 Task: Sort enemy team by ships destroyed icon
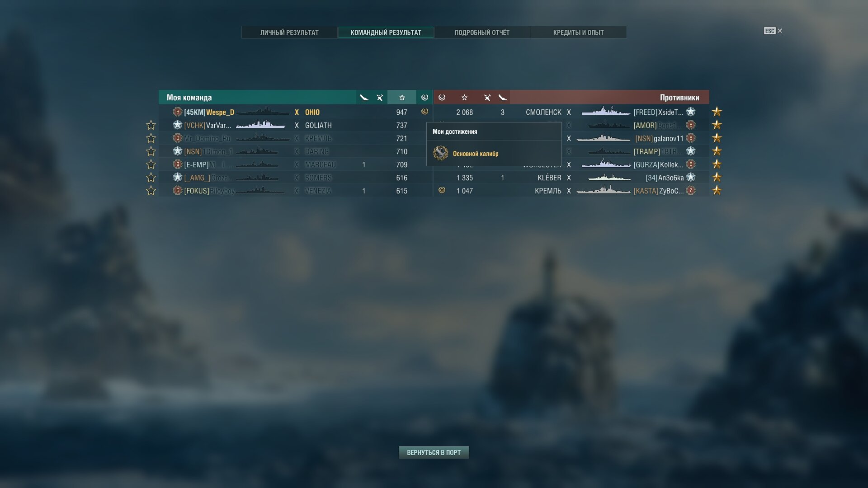487,98
